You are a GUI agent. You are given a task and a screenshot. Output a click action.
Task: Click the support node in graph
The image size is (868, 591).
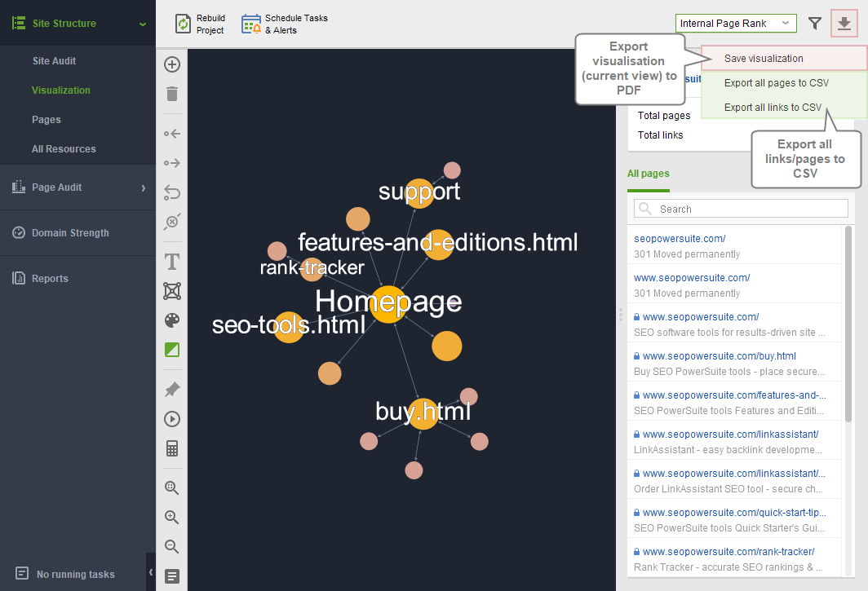(419, 193)
